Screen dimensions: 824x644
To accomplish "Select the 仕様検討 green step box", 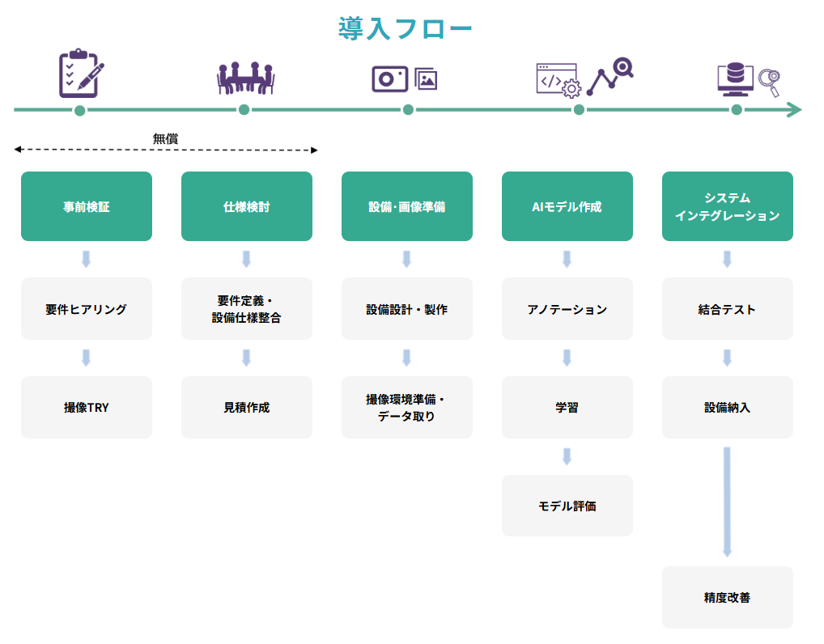I will 247,206.
